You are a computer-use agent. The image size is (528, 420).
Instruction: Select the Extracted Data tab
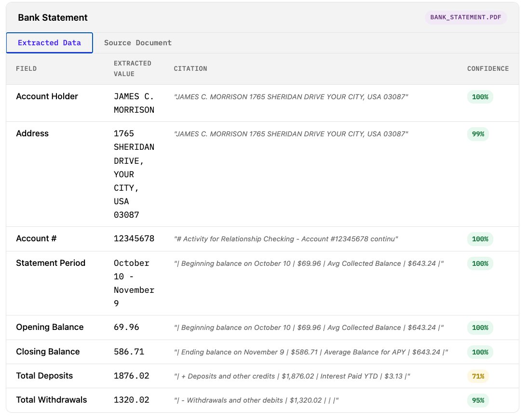coord(49,43)
